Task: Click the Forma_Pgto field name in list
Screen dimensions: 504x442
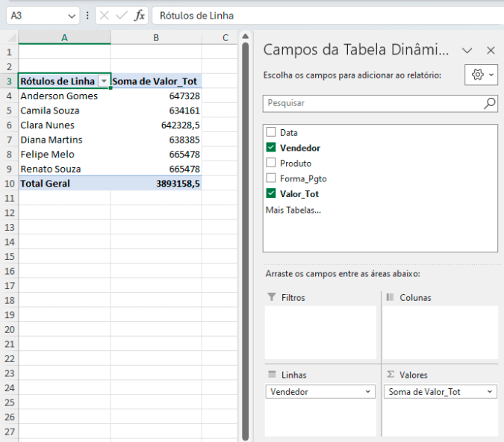Action: pyautogui.click(x=303, y=178)
